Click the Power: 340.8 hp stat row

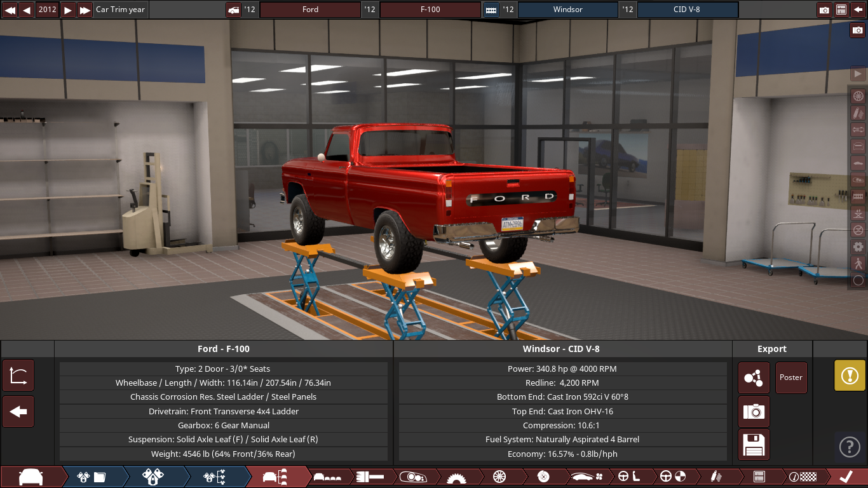[562, 369]
